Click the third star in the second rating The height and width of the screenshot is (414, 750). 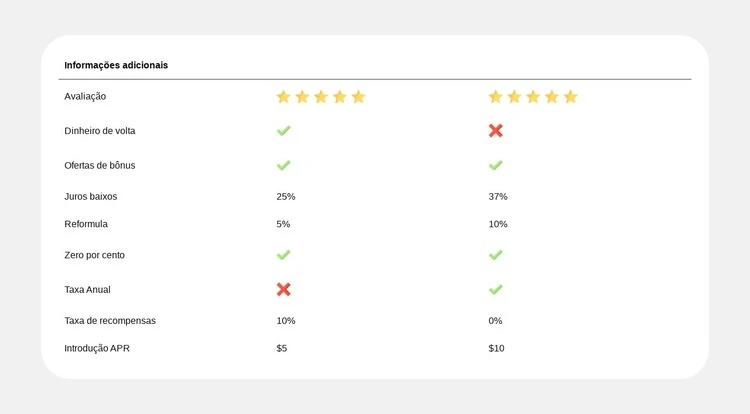[533, 97]
